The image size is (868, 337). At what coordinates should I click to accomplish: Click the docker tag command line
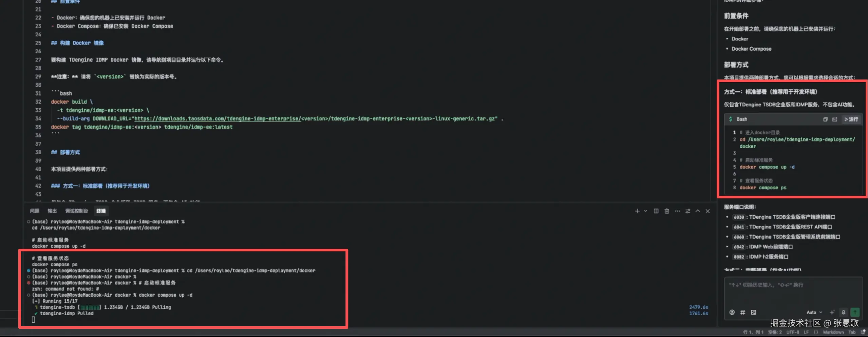[x=142, y=127]
